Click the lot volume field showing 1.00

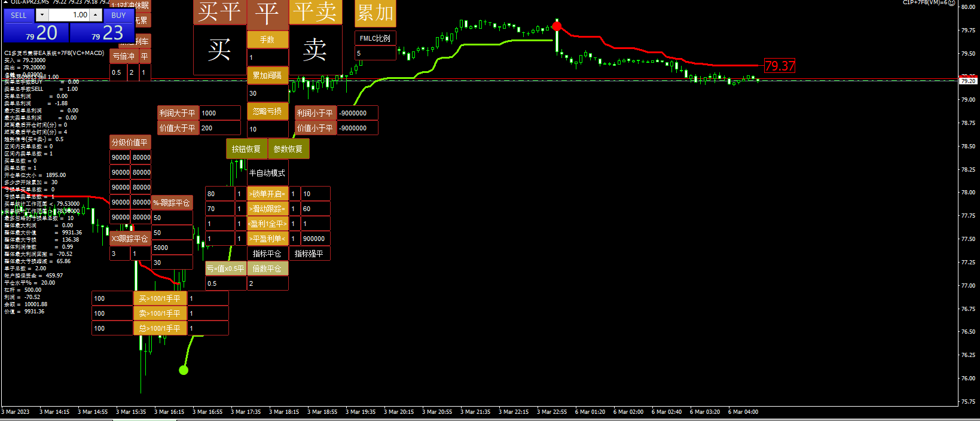click(69, 15)
